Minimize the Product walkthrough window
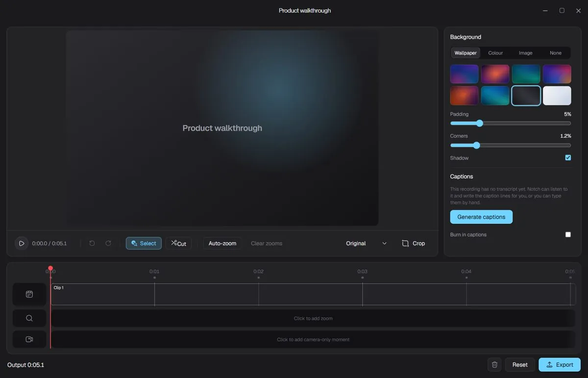This screenshot has height=378, width=588. [545, 11]
